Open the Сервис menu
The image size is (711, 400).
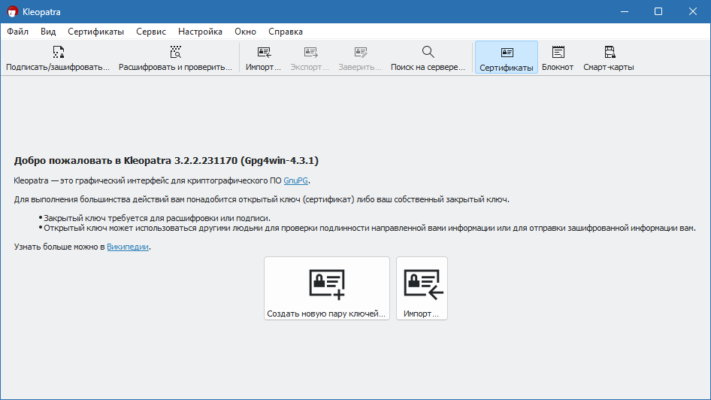pos(151,32)
